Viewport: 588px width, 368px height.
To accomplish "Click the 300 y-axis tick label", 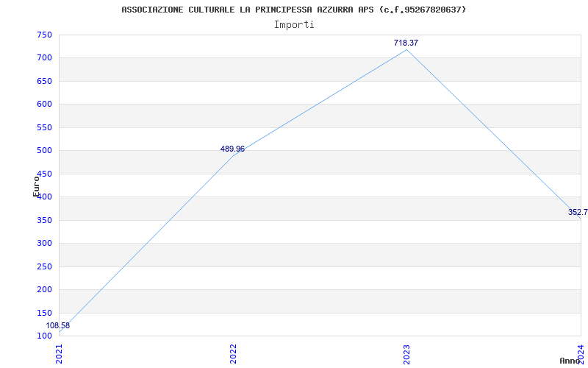I will [x=44, y=244].
